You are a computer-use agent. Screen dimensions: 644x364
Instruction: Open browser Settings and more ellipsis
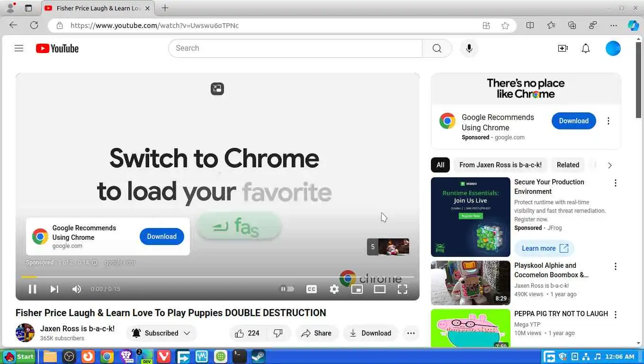coord(614,26)
